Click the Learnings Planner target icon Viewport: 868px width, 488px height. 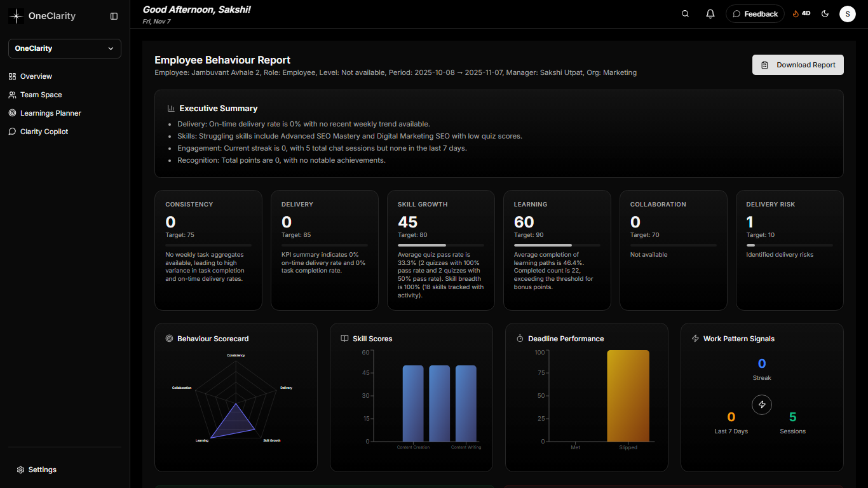point(12,113)
